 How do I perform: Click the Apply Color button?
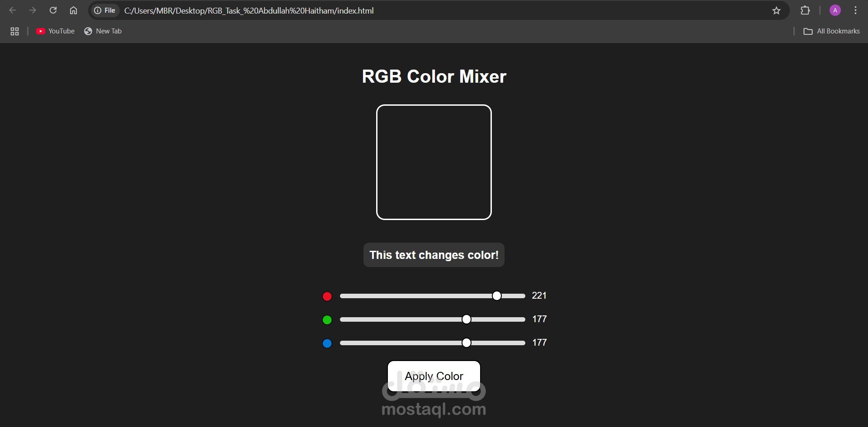434,376
